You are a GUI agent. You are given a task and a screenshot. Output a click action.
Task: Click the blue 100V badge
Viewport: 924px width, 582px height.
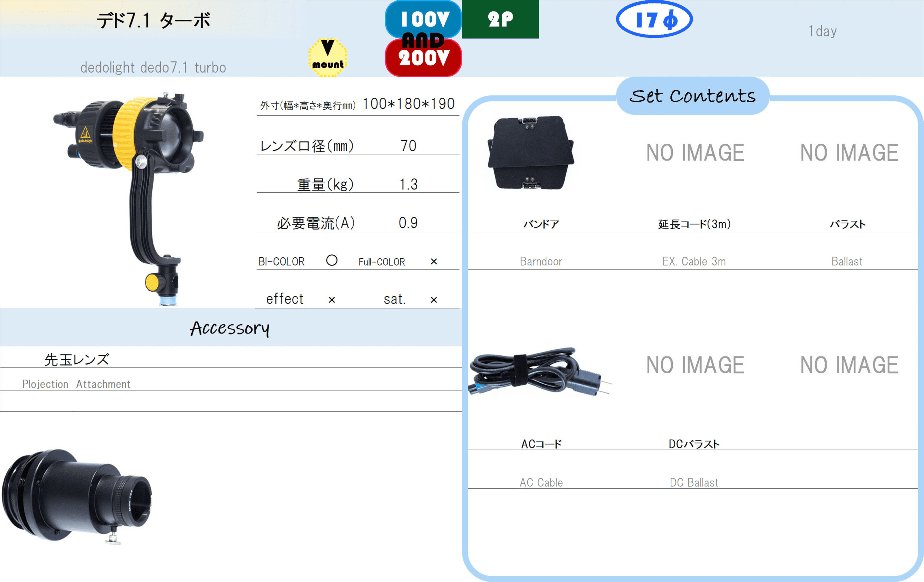click(x=423, y=19)
